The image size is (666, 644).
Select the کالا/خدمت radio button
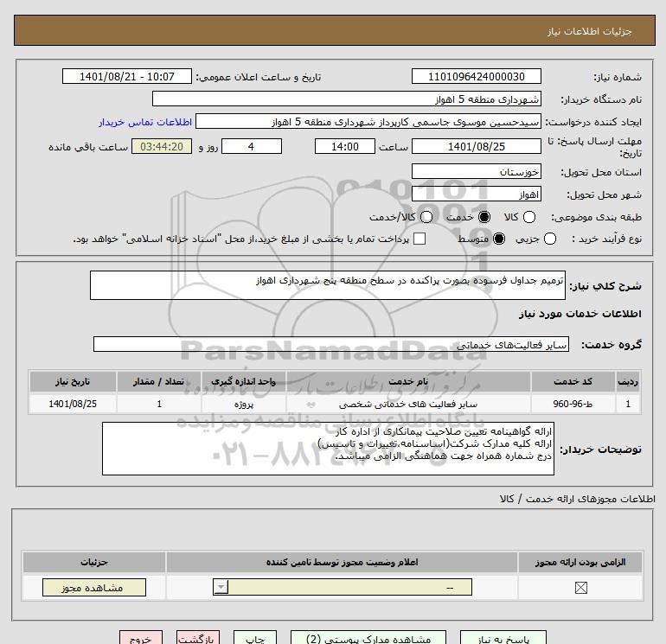point(426,217)
